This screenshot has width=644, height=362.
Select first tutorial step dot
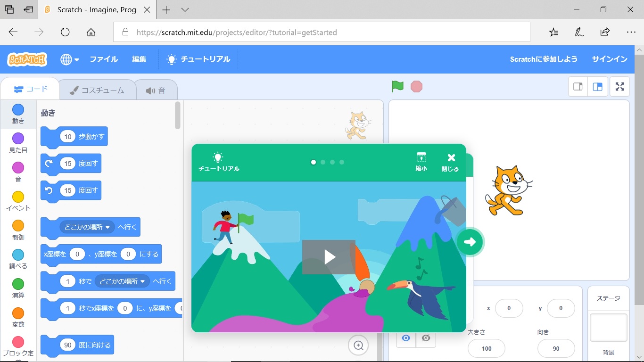[x=313, y=162]
